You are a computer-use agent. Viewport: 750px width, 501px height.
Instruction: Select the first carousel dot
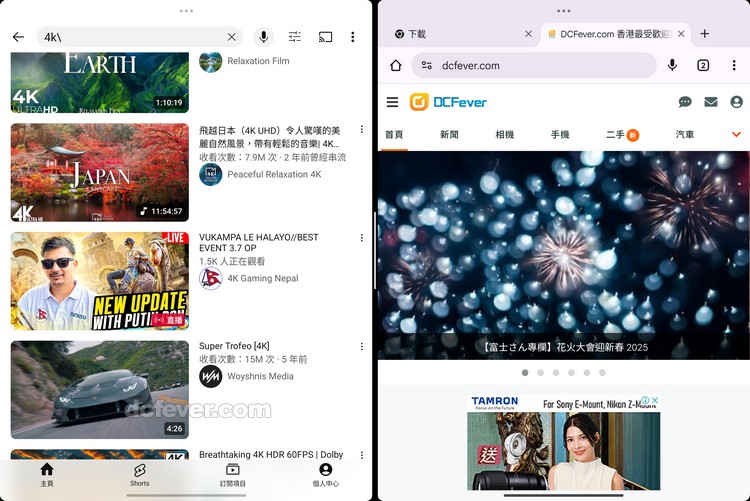(525, 373)
